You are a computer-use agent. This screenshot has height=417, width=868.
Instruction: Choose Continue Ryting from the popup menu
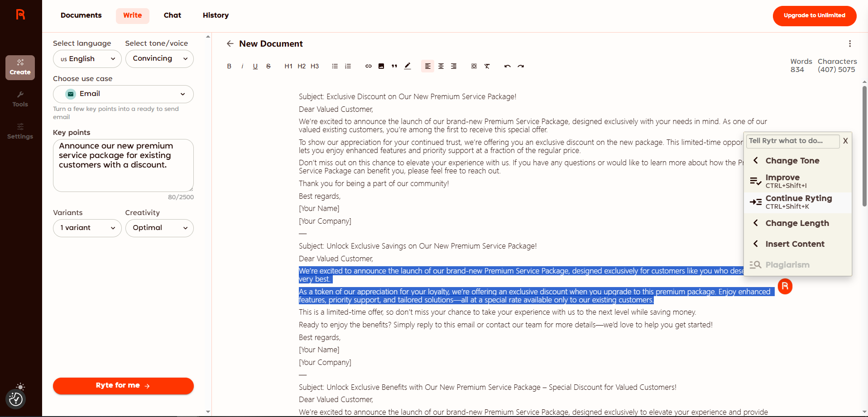tap(798, 202)
